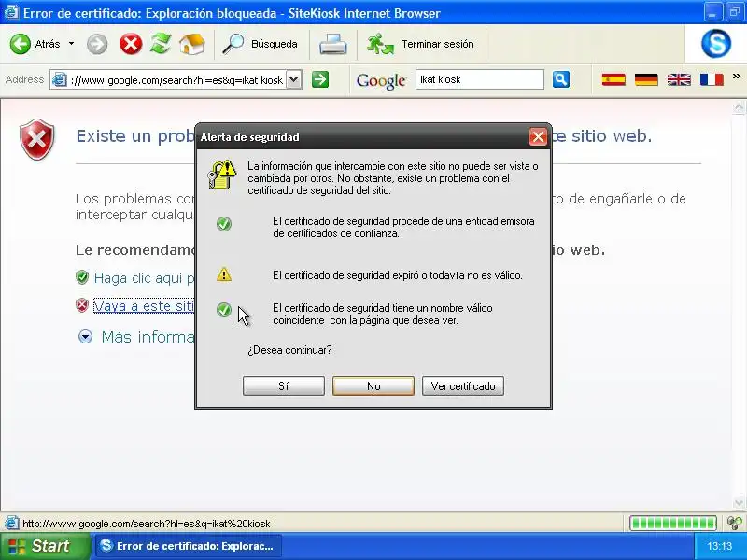
Task: Open the Windows Start menu
Action: [44, 546]
